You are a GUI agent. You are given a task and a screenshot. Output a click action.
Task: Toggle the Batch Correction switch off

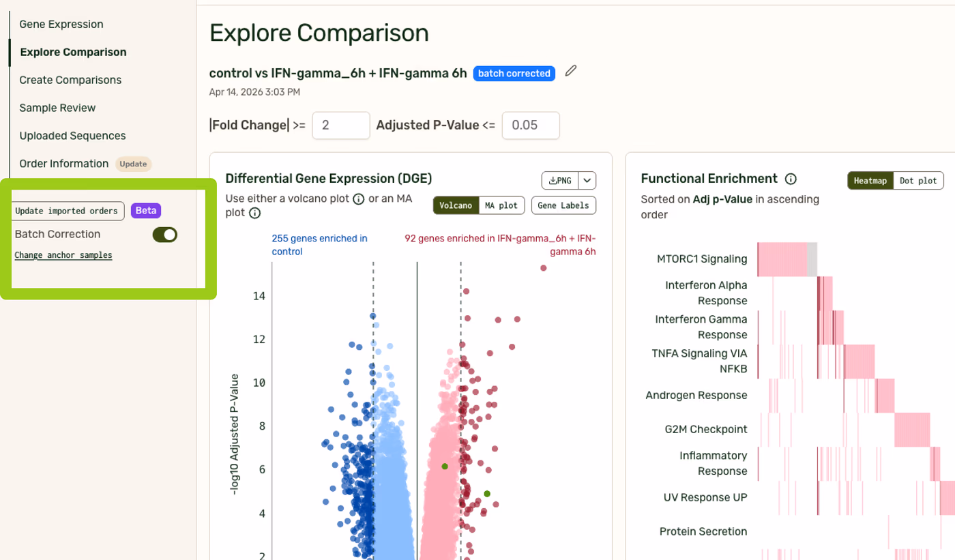(164, 235)
